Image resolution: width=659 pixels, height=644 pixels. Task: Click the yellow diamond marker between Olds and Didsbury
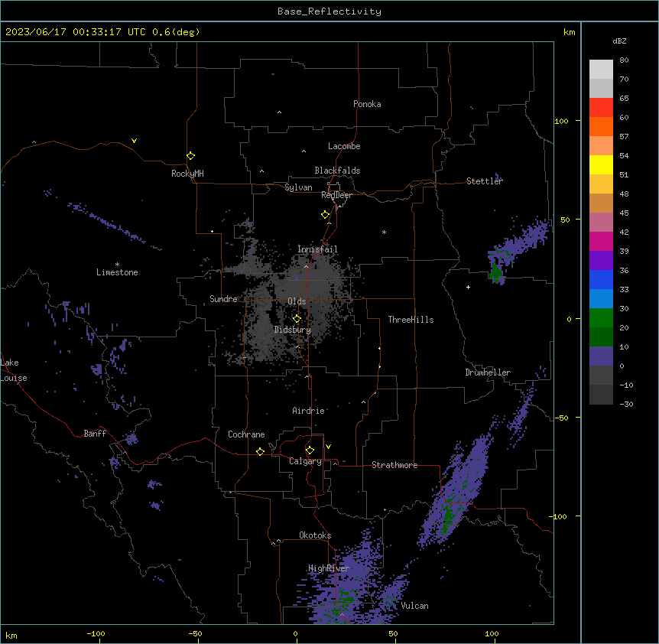click(x=297, y=318)
